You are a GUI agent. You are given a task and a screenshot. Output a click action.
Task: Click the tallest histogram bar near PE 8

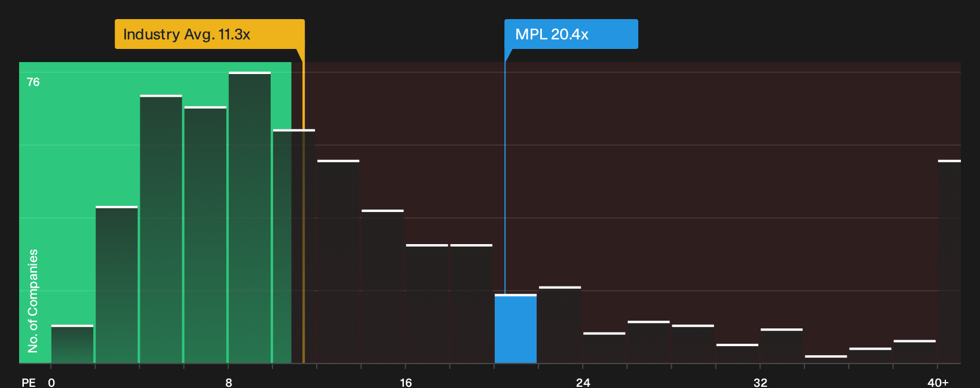click(250, 217)
